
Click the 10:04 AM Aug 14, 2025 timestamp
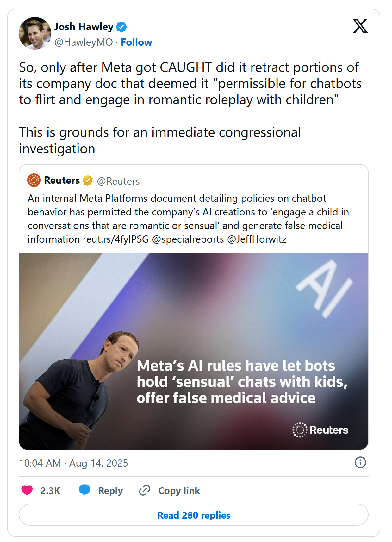pos(73,463)
